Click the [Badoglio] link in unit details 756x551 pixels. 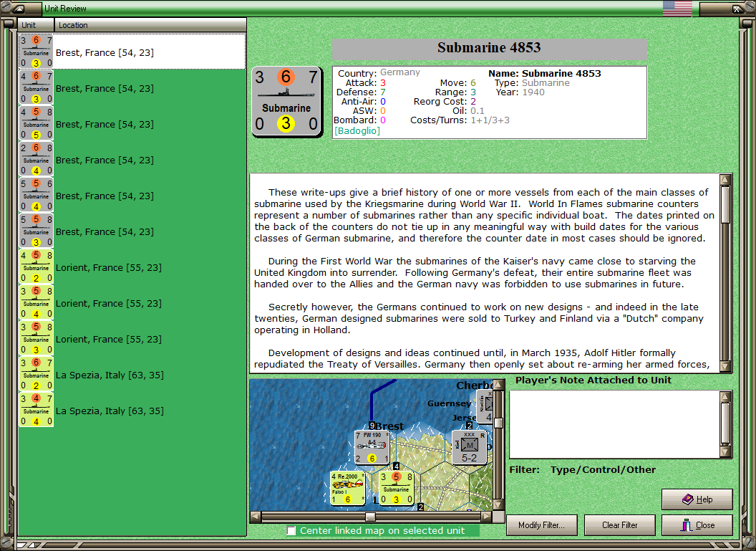click(x=357, y=130)
